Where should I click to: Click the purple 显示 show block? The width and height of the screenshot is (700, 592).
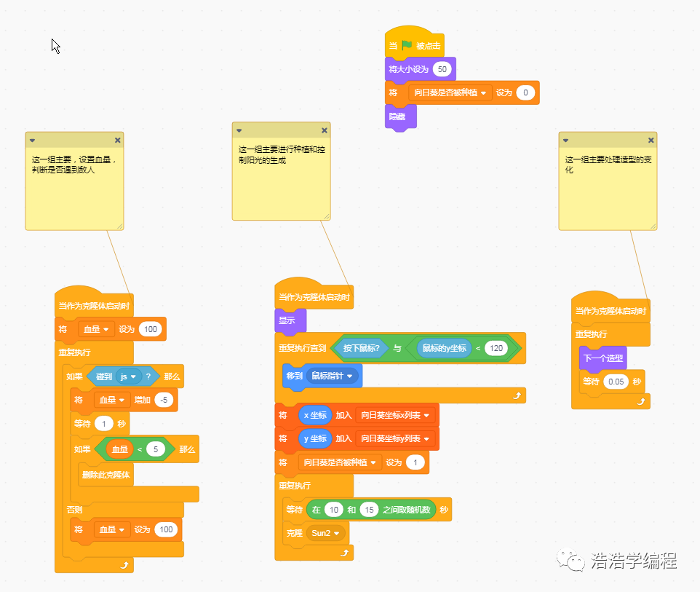pos(290,321)
